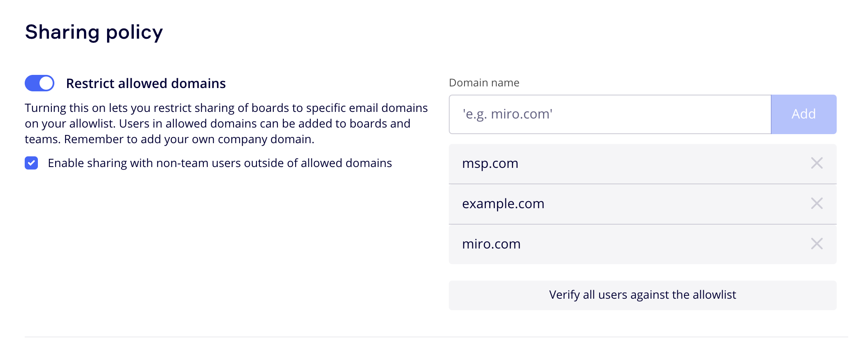The height and width of the screenshot is (353, 868).
Task: Click separator between msp.com and example.com rows
Action: pos(642,184)
